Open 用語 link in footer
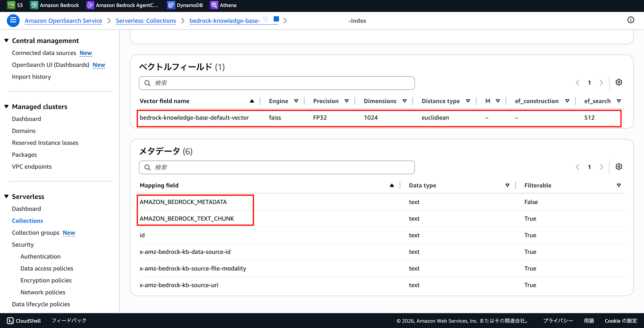 tap(589, 321)
